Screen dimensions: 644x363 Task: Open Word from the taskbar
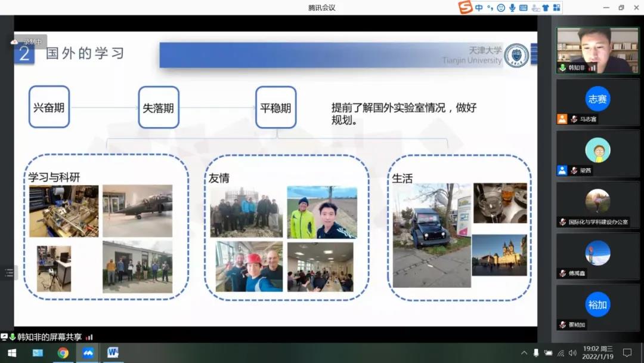point(113,353)
